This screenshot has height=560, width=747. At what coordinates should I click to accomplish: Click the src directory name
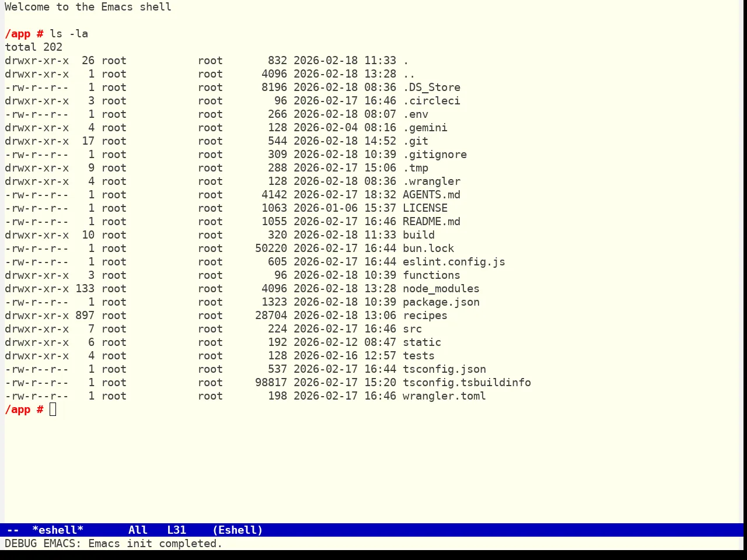point(412,329)
